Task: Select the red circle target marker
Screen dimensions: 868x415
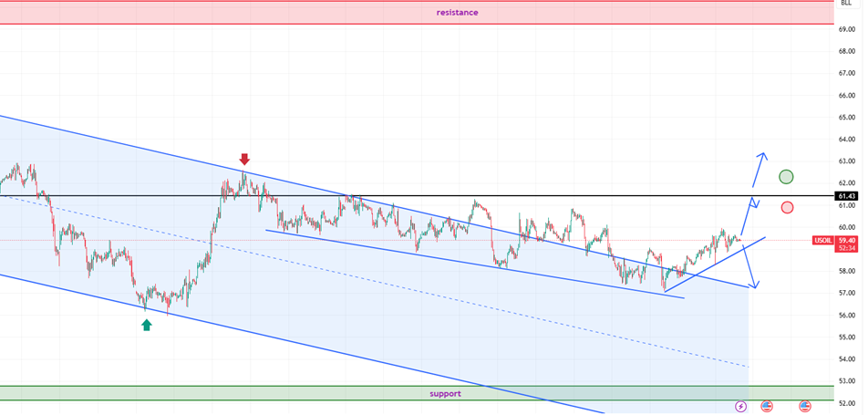Action: (787, 207)
